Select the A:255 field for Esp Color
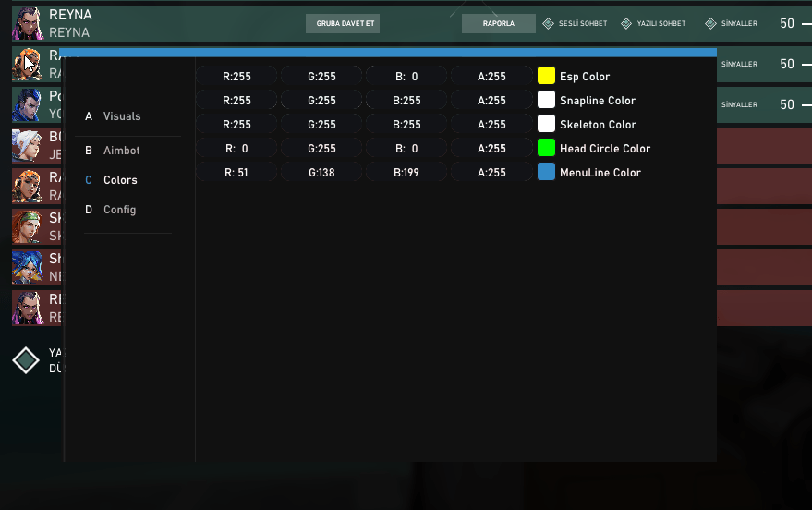The width and height of the screenshot is (812, 510). tap(491, 76)
